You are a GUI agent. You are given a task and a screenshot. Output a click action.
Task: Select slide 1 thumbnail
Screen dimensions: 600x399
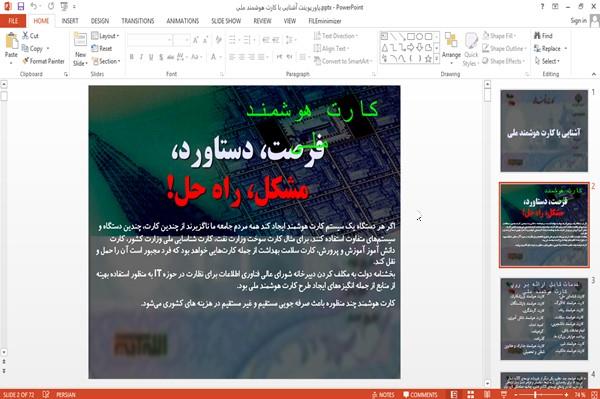544,131
